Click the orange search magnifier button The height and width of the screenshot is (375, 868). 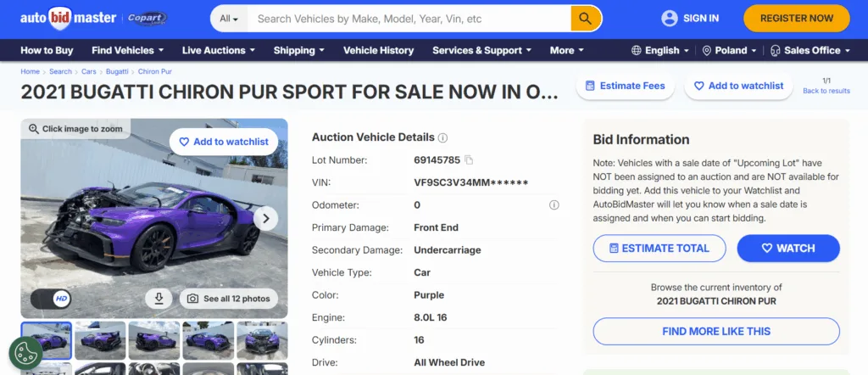pyautogui.click(x=586, y=18)
